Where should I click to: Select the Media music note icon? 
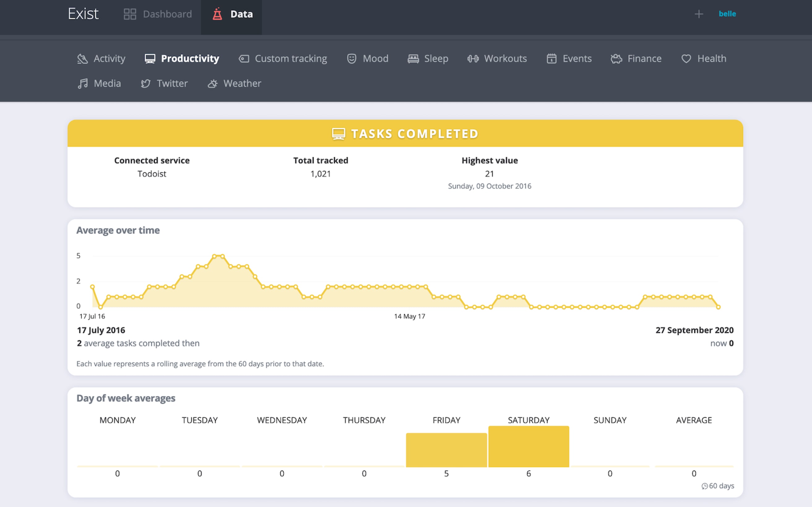[x=82, y=83]
